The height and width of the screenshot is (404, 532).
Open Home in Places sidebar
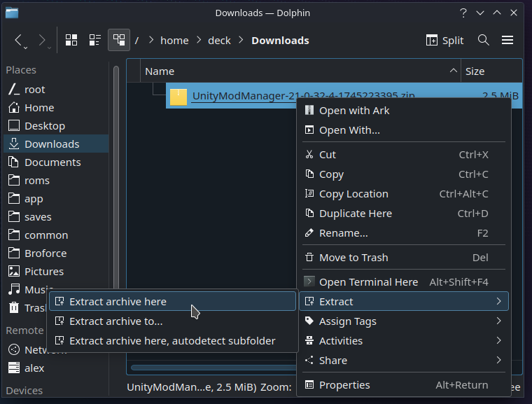pos(38,108)
